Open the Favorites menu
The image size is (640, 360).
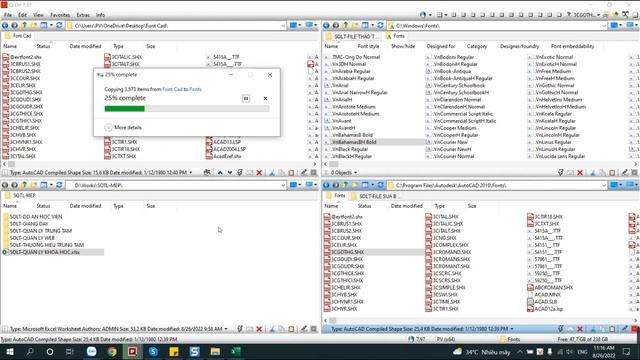tap(60, 15)
